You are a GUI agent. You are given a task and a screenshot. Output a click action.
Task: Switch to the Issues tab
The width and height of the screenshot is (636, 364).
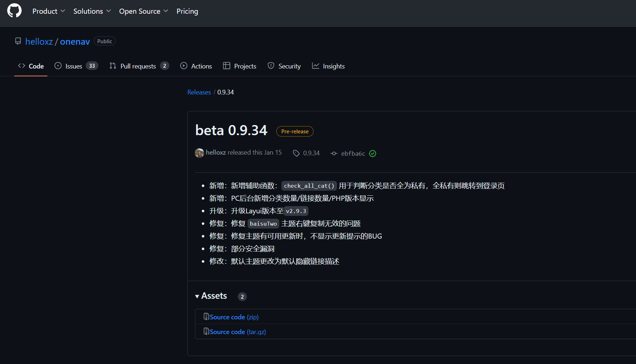(x=76, y=66)
